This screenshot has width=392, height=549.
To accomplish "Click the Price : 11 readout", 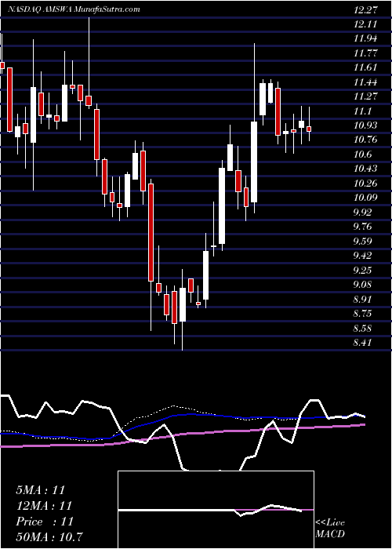I will (45, 522).
